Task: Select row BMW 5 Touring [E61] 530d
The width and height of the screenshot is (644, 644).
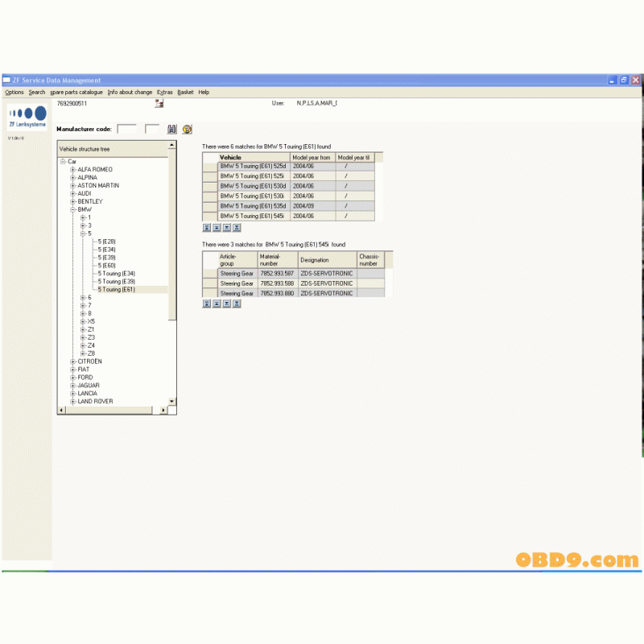Action: (288, 186)
